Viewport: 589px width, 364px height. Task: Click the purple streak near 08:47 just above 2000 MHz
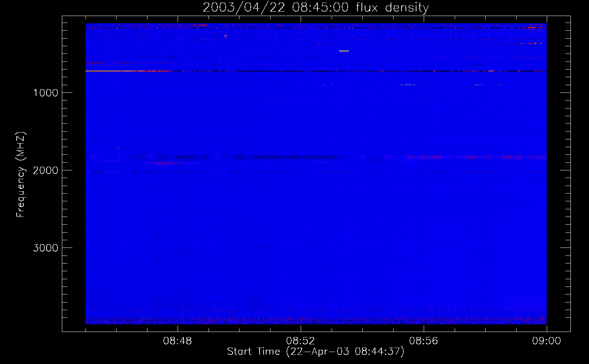[164, 163]
